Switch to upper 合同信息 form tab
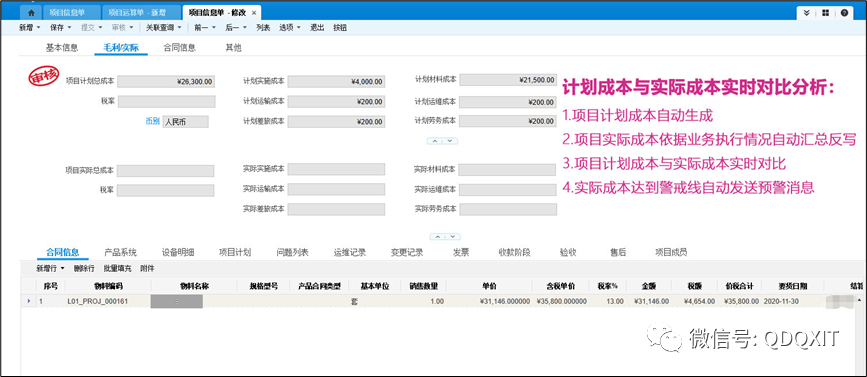Image resolution: width=867 pixels, height=377 pixels. click(x=180, y=48)
